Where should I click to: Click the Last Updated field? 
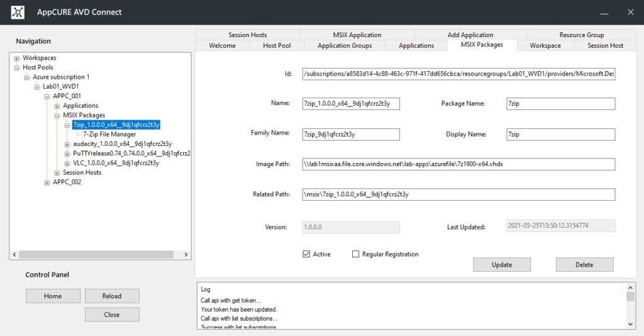click(x=560, y=225)
